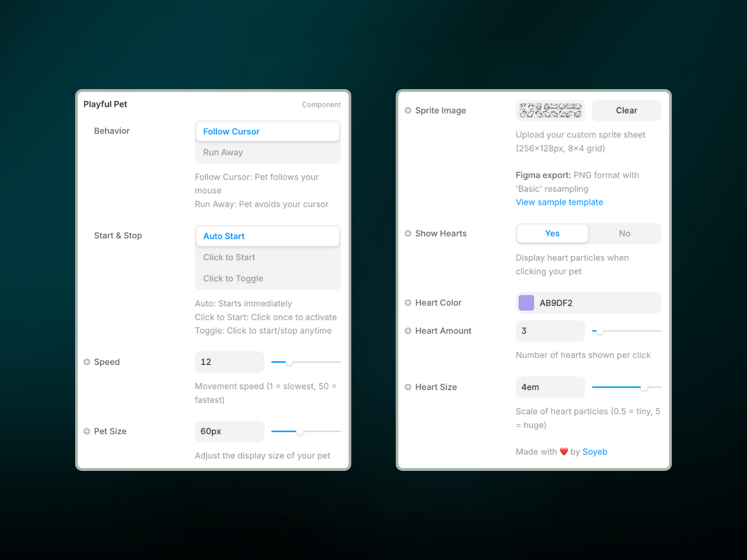Click the plus icon beside Heart Size
Screen dimensions: 747x560
(x=408, y=387)
